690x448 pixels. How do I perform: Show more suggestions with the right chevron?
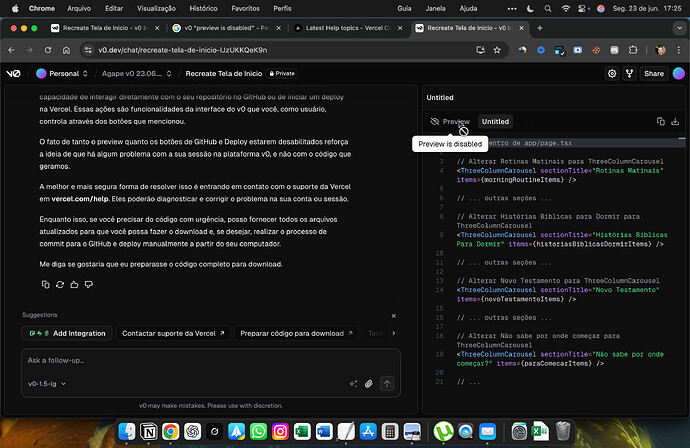(x=393, y=333)
